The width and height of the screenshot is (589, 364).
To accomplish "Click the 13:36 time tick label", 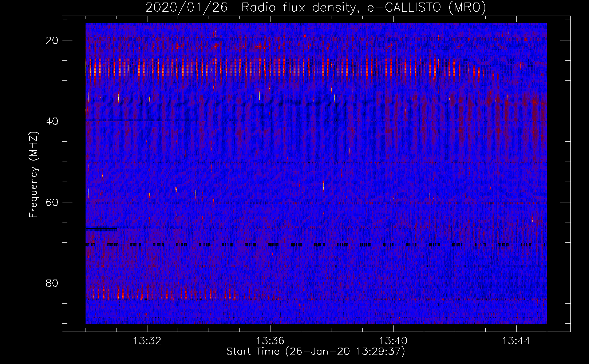I will (270, 341).
